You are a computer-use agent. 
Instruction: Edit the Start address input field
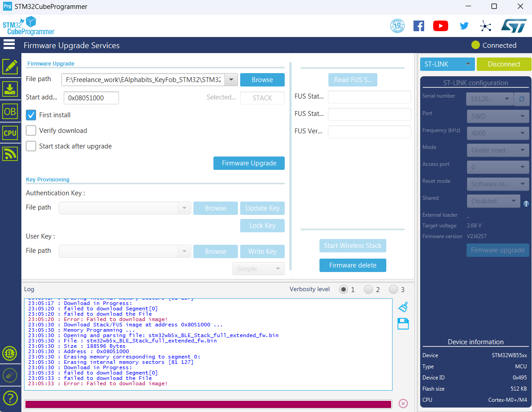[x=91, y=97]
